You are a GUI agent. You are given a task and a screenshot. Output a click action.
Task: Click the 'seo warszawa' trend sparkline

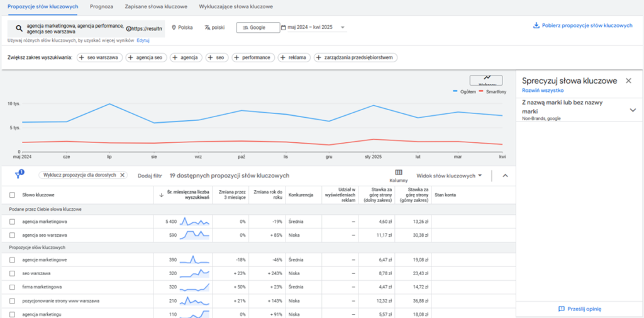195,273
